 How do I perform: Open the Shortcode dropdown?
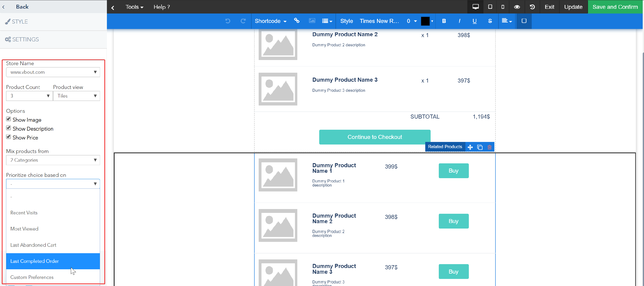pyautogui.click(x=270, y=21)
